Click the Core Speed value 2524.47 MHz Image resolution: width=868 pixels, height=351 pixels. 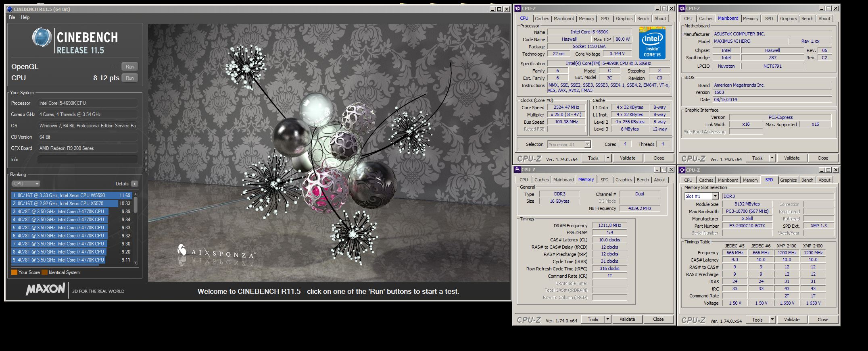566,108
